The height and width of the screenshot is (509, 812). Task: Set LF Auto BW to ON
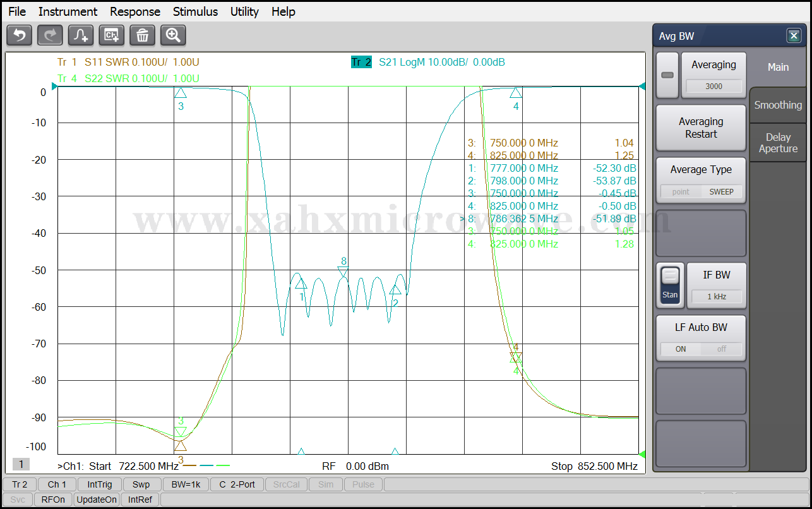pyautogui.click(x=681, y=349)
